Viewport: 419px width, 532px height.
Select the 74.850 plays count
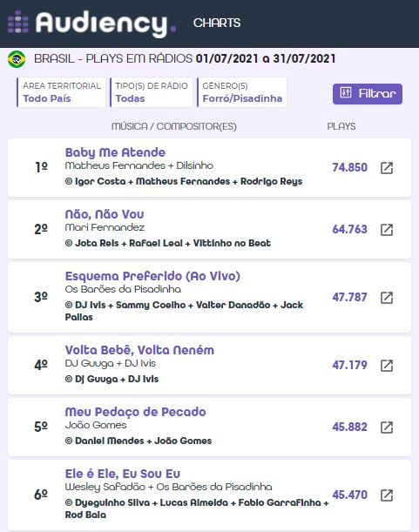pyautogui.click(x=349, y=167)
